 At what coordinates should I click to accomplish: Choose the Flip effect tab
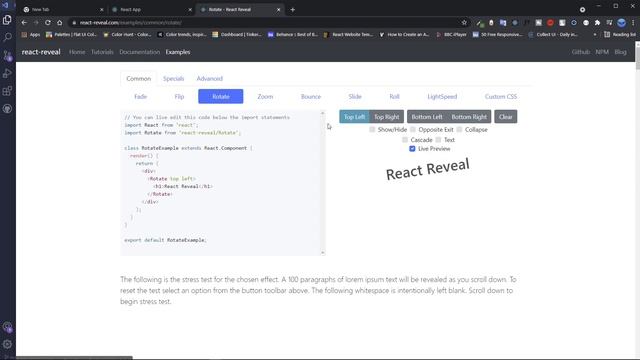[179, 97]
